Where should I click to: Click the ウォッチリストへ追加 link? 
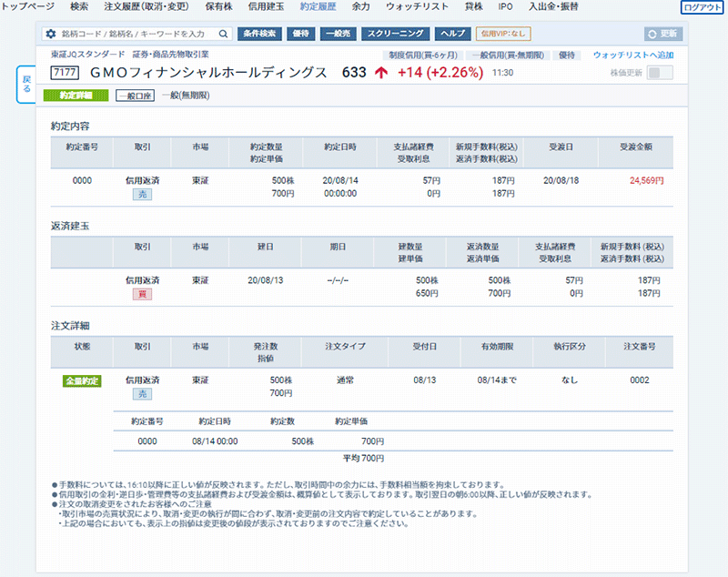(633, 56)
